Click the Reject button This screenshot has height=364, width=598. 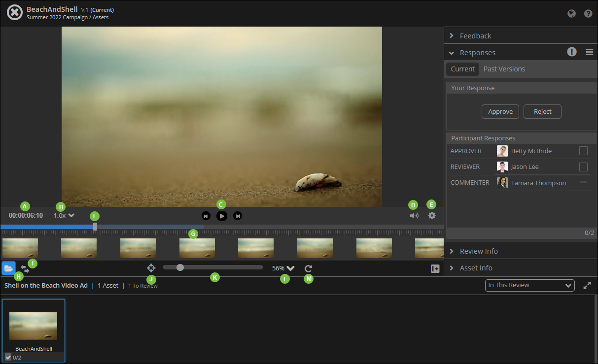[542, 112]
